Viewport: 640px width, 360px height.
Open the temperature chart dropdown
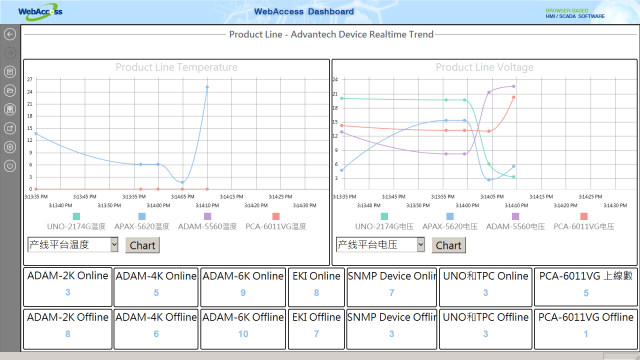[73, 245]
